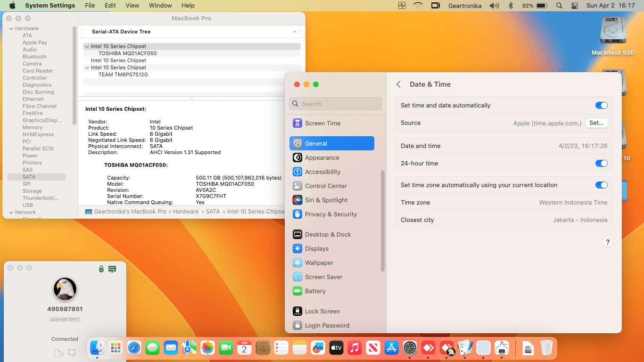Disable the 24-hour time switch
Viewport: 644px width, 362px height.
pos(601,164)
